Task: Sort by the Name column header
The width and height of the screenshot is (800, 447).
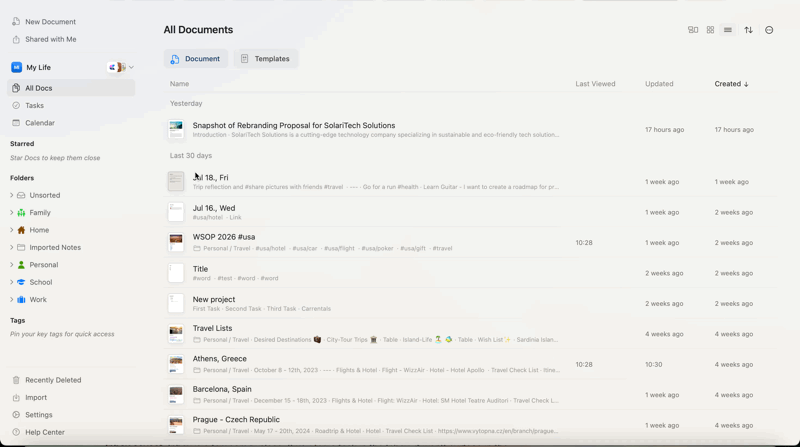Action: (180, 84)
